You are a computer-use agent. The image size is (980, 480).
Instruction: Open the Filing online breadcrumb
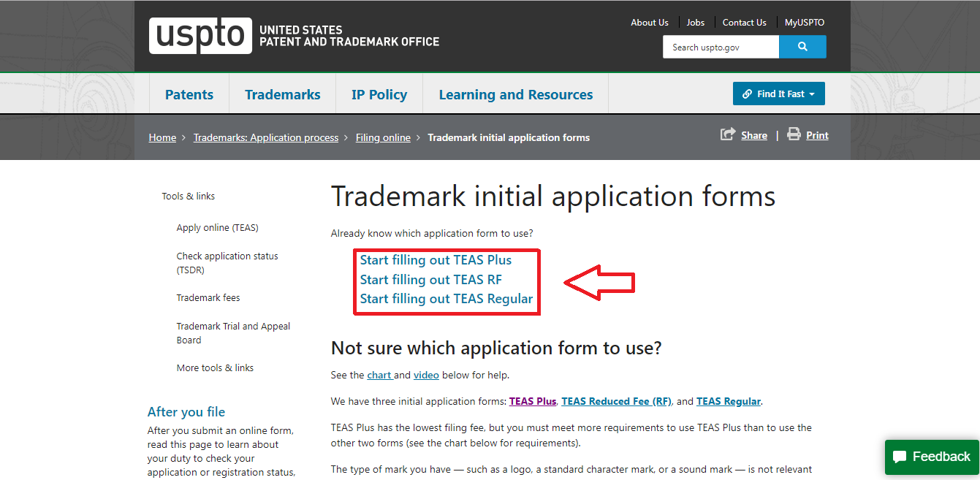[x=383, y=137]
